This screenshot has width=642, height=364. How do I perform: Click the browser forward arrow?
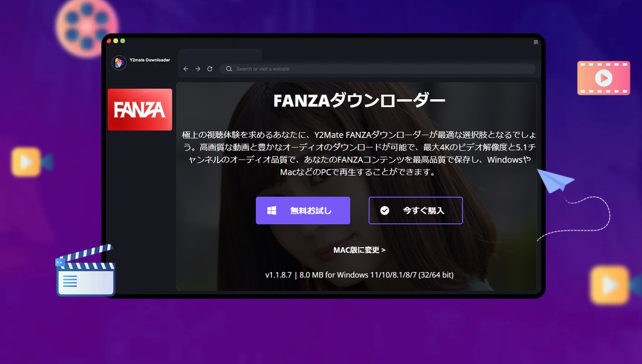[x=198, y=69]
